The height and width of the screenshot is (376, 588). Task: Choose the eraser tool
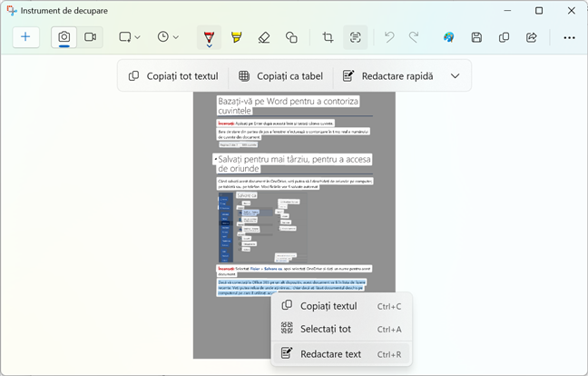point(264,37)
